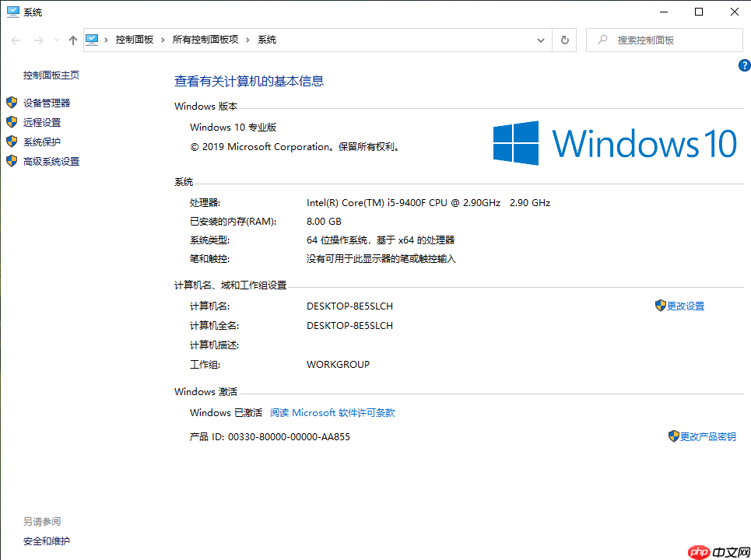
Task: Click shield icon beside 更改产品密钥
Action: pyautogui.click(x=673, y=436)
